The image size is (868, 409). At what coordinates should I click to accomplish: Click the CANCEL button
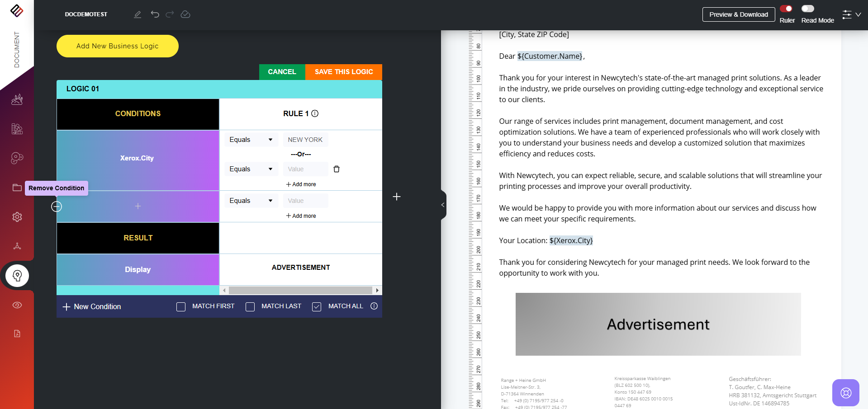(282, 72)
